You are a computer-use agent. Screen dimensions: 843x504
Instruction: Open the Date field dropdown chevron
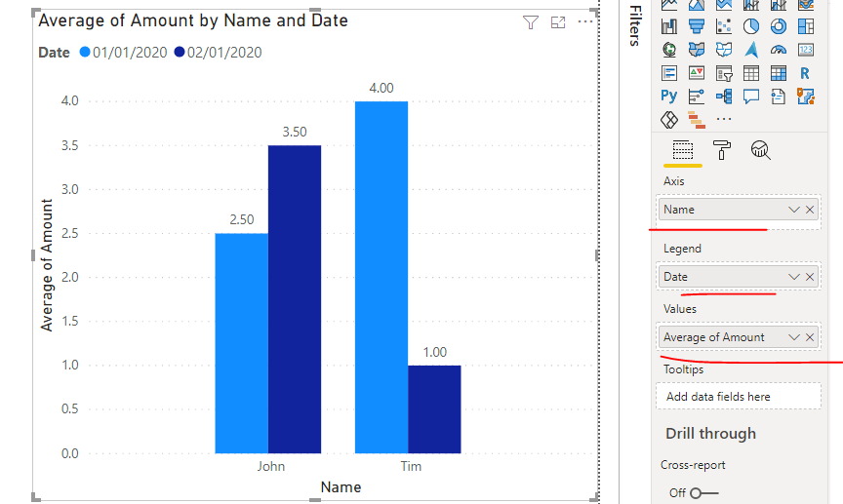pyautogui.click(x=794, y=277)
